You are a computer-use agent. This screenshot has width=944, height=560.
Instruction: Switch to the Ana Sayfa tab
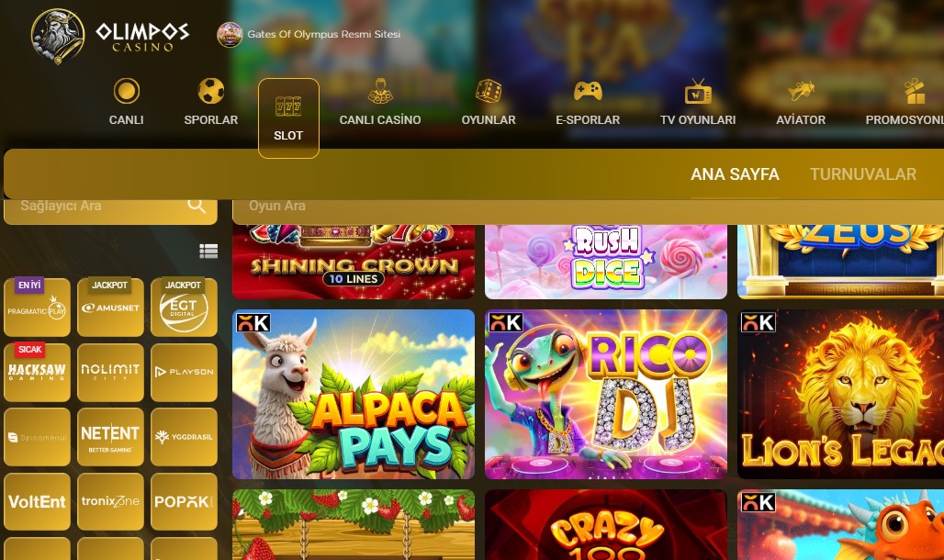[735, 174]
